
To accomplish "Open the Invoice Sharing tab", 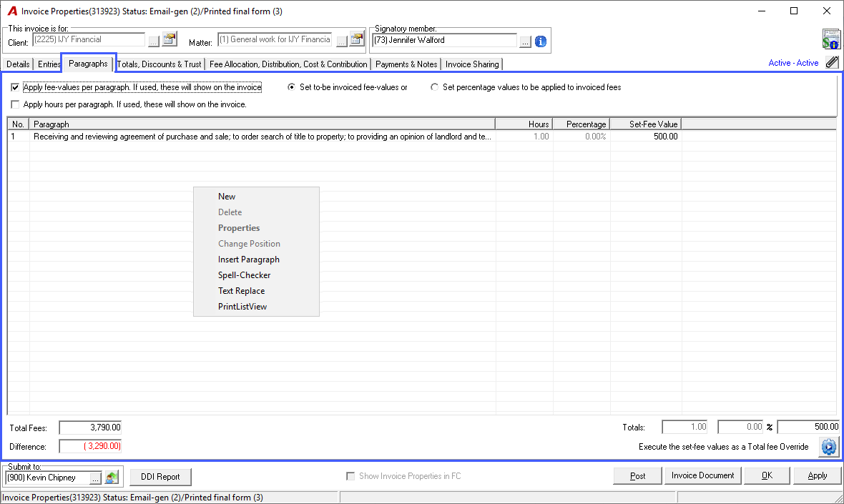I will [472, 64].
